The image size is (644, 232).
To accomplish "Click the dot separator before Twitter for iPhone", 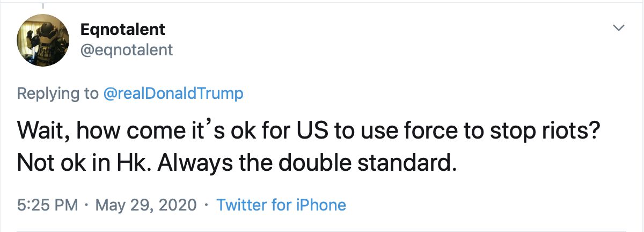I will click(207, 205).
